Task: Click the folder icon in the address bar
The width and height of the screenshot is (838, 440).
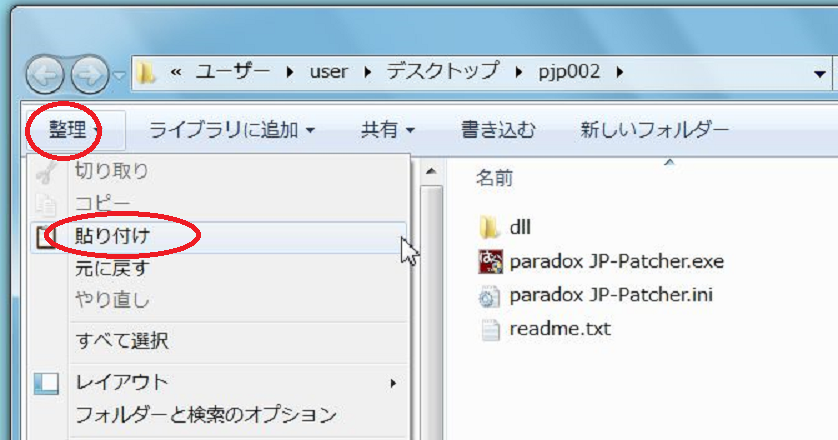Action: tap(146, 72)
